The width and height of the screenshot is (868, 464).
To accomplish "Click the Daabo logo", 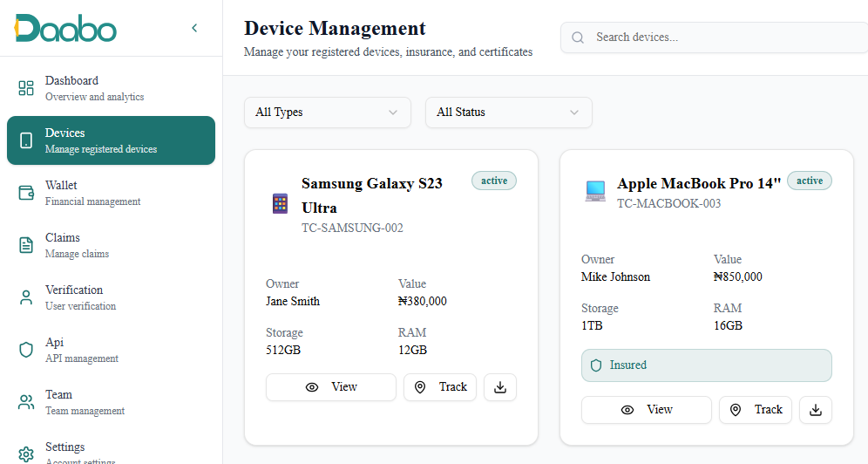I will pyautogui.click(x=65, y=28).
